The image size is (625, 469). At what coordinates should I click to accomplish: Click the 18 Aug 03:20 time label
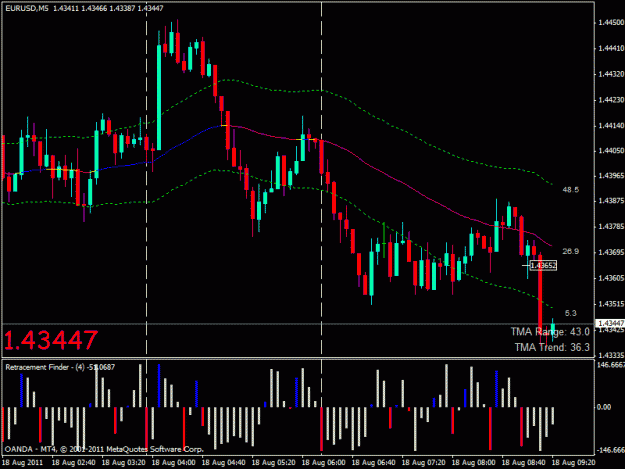click(x=123, y=462)
